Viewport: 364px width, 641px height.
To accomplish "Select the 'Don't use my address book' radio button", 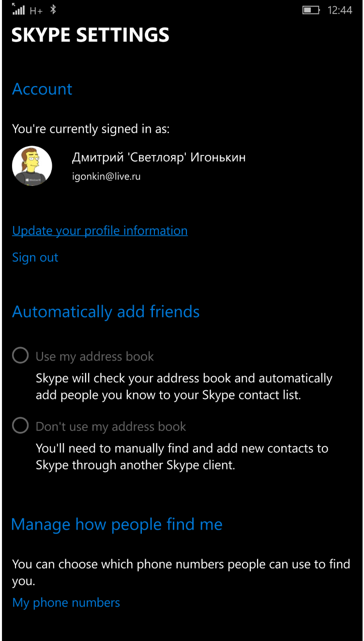I will click(x=20, y=426).
